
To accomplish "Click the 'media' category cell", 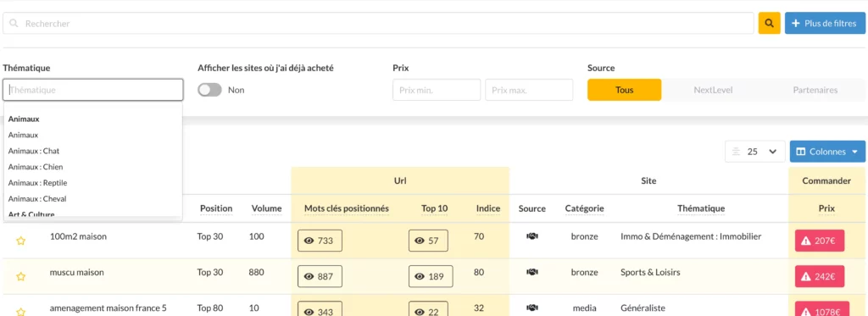I will pos(584,308).
